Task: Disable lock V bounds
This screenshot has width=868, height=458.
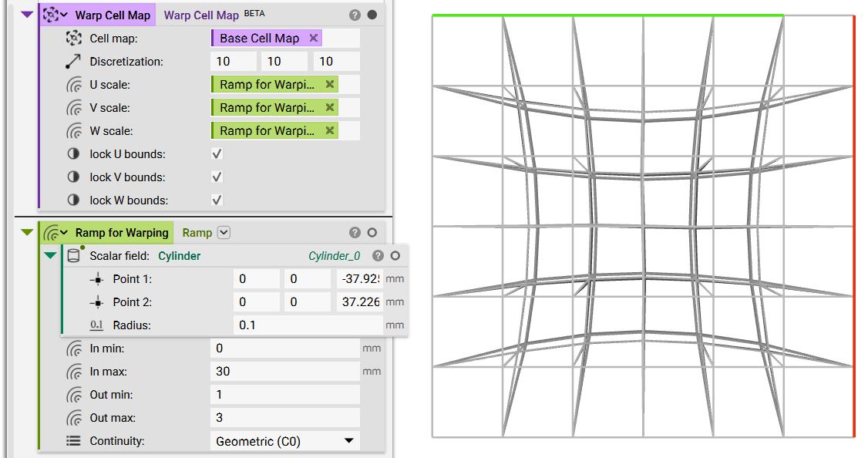Action: pyautogui.click(x=217, y=177)
